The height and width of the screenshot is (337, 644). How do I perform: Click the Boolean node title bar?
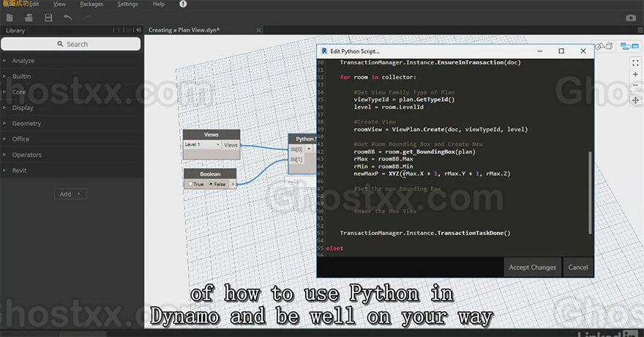pyautogui.click(x=210, y=174)
